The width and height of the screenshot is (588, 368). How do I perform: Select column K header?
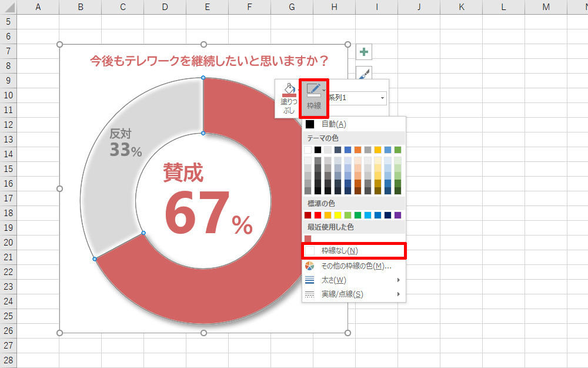pos(461,6)
